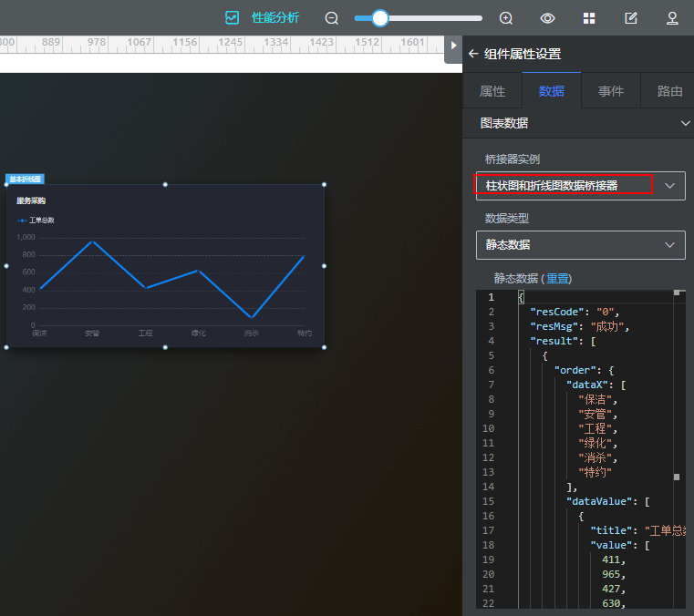Screen dimensions: 694x616
Task: Click the "dataValue" line in editor
Action: (607, 501)
